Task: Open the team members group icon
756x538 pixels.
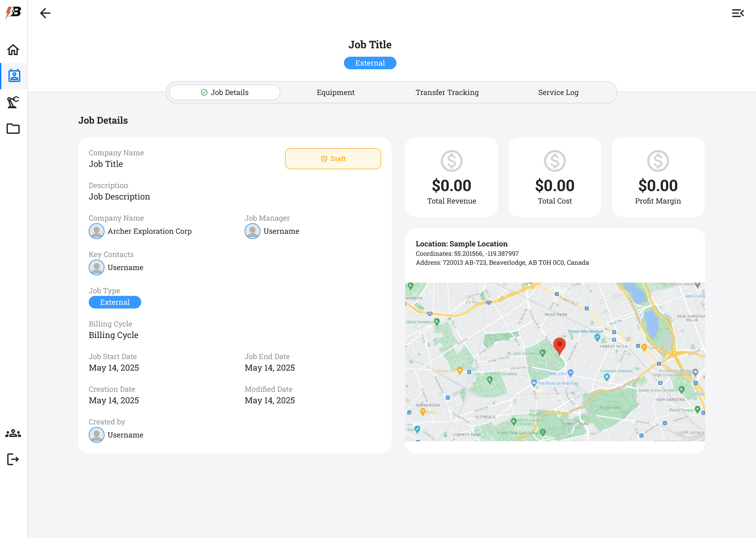Action: pyautogui.click(x=13, y=433)
